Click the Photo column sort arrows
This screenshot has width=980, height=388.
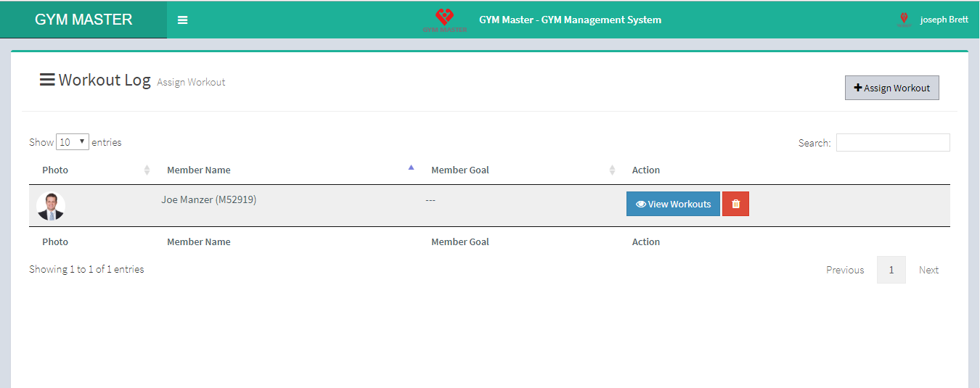tap(147, 170)
